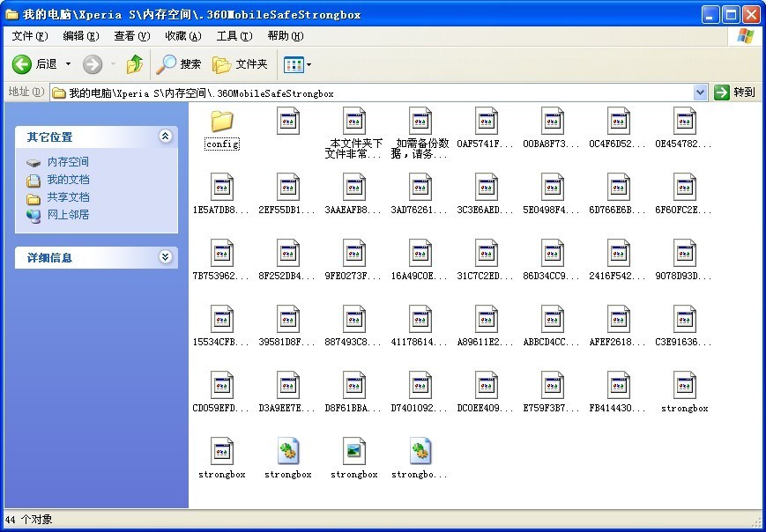Select the FB414430 file icon
This screenshot has width=766, height=532.
point(619,385)
